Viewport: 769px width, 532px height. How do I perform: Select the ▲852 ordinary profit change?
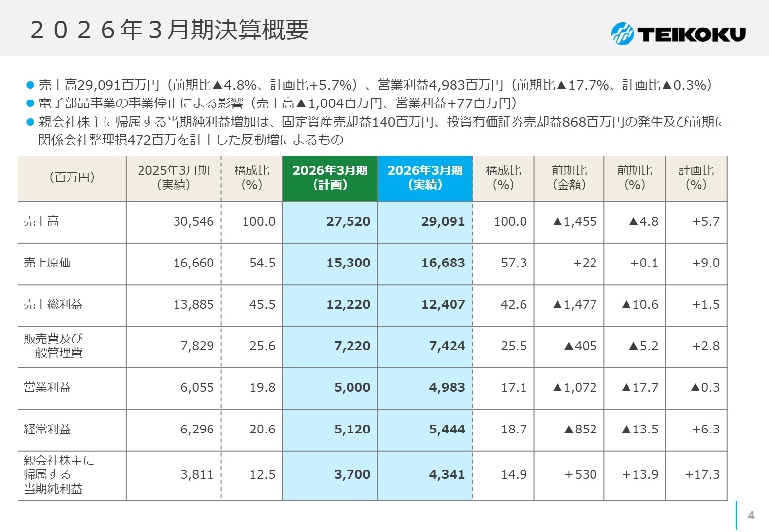point(580,430)
